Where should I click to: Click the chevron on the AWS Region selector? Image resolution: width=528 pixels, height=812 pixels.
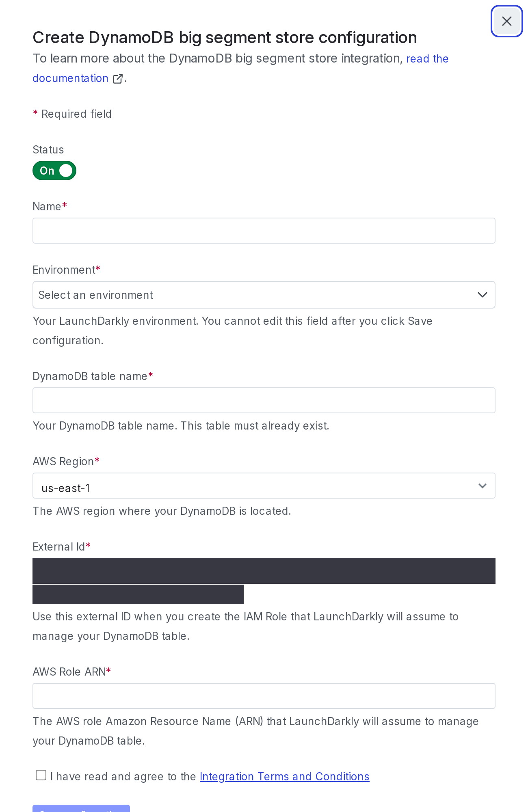pyautogui.click(x=483, y=486)
